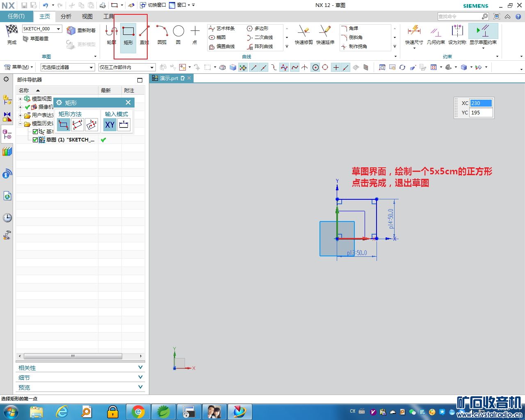Open the SKETCH_000 sketch name dropdown
The height and width of the screenshot is (420, 525).
click(x=59, y=29)
